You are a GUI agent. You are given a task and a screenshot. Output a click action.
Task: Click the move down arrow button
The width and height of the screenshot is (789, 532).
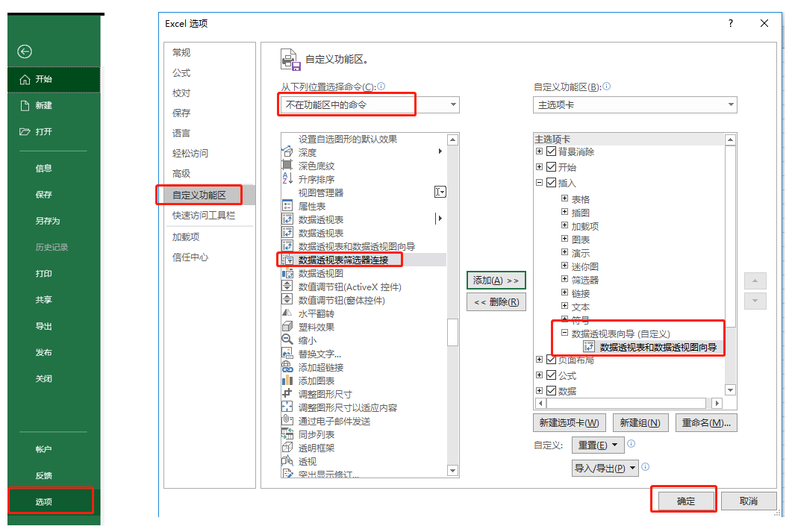(755, 301)
